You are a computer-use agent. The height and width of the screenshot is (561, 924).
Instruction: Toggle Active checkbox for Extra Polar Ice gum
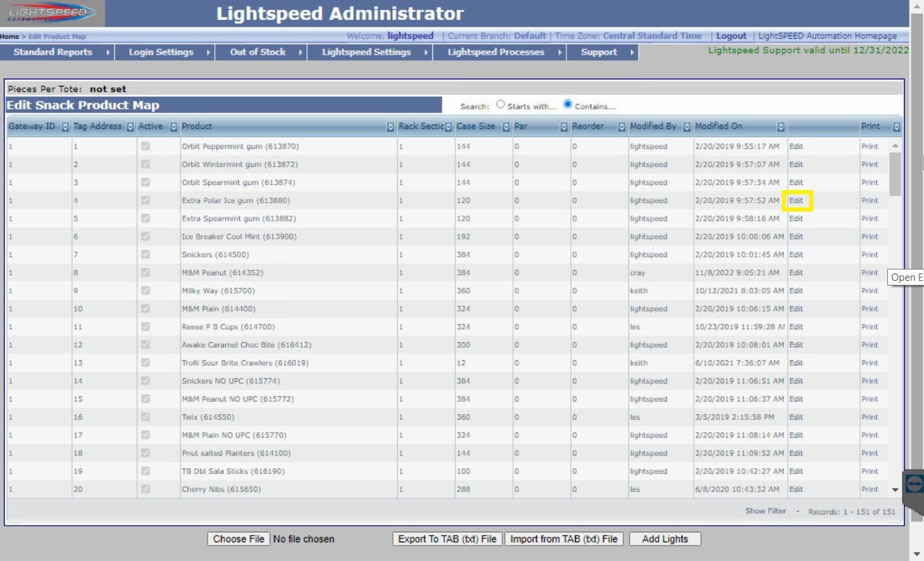click(145, 199)
